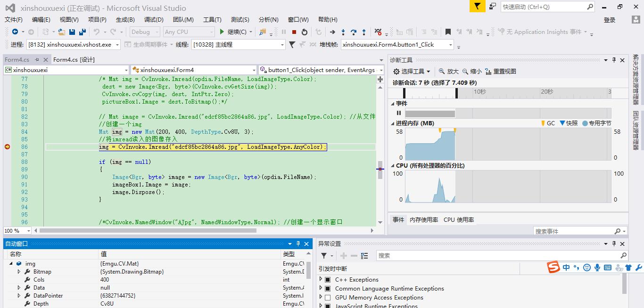Open the stack frame dropdown
Viewport: 644px width, 308px height.
(x=397, y=45)
